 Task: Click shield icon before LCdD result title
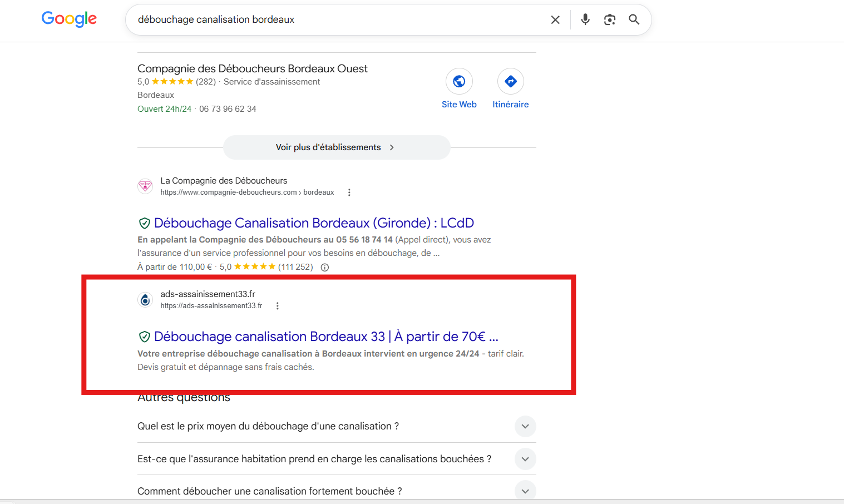click(144, 223)
